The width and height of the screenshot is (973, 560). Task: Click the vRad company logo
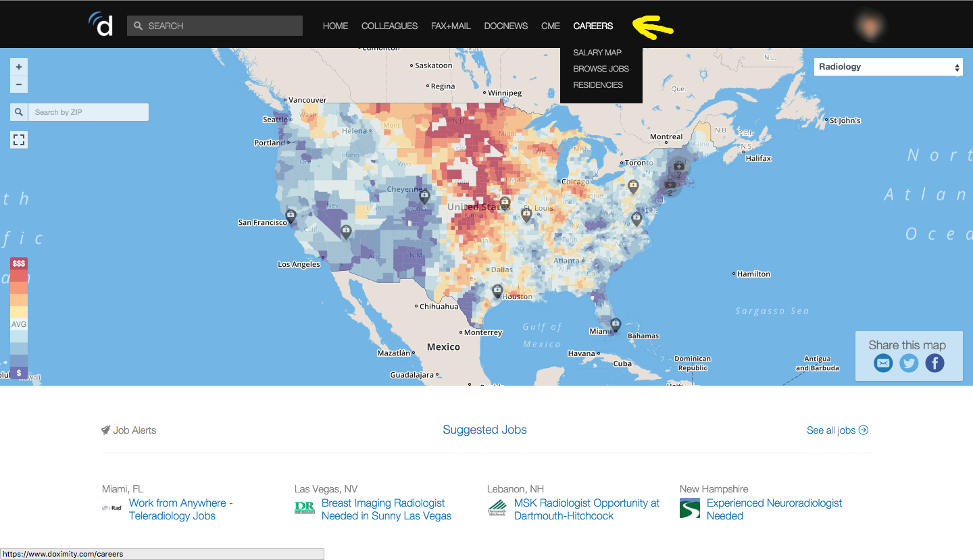pyautogui.click(x=111, y=507)
